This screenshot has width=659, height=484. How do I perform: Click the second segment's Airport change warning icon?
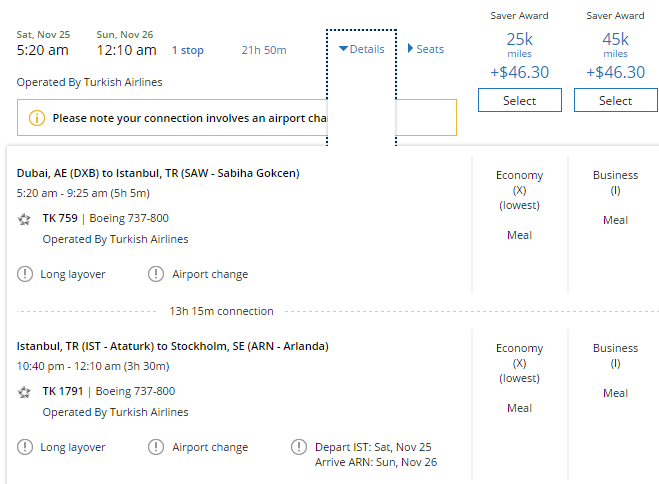[x=156, y=447]
